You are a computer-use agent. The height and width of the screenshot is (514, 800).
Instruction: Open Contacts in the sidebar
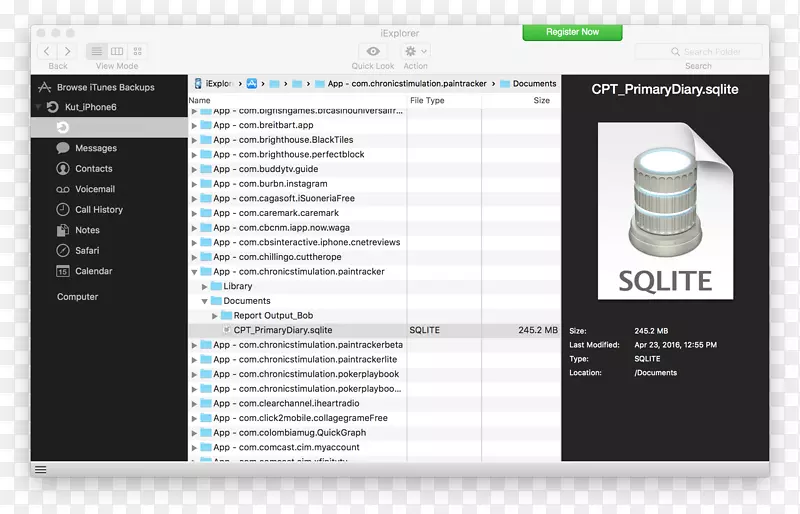[x=93, y=169]
